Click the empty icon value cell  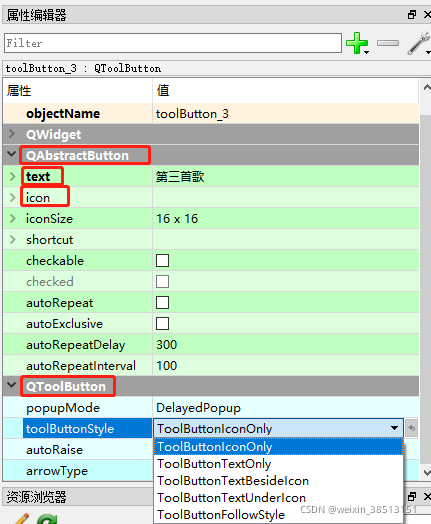pos(286,197)
